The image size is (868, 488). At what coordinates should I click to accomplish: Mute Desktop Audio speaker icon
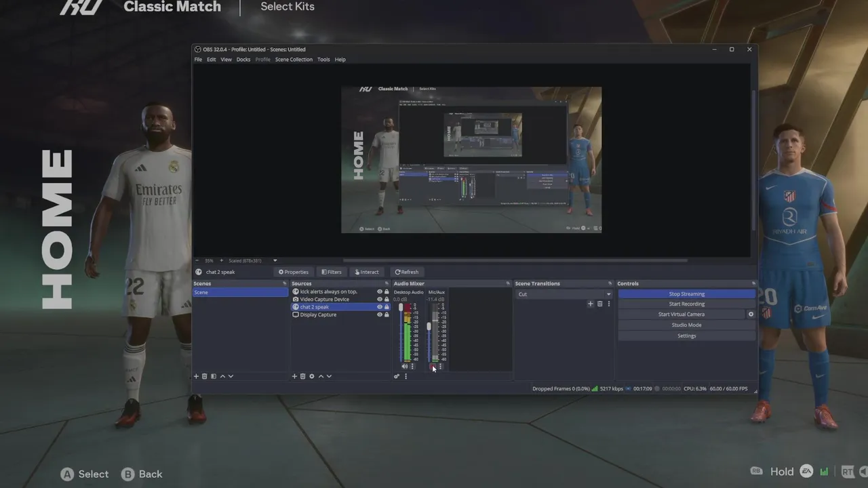point(405,367)
